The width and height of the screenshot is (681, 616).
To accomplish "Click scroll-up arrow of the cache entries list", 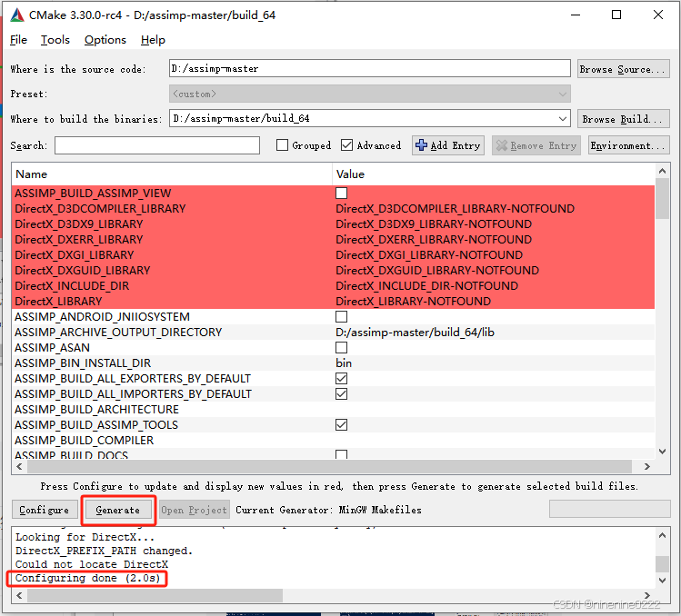I will click(x=662, y=171).
